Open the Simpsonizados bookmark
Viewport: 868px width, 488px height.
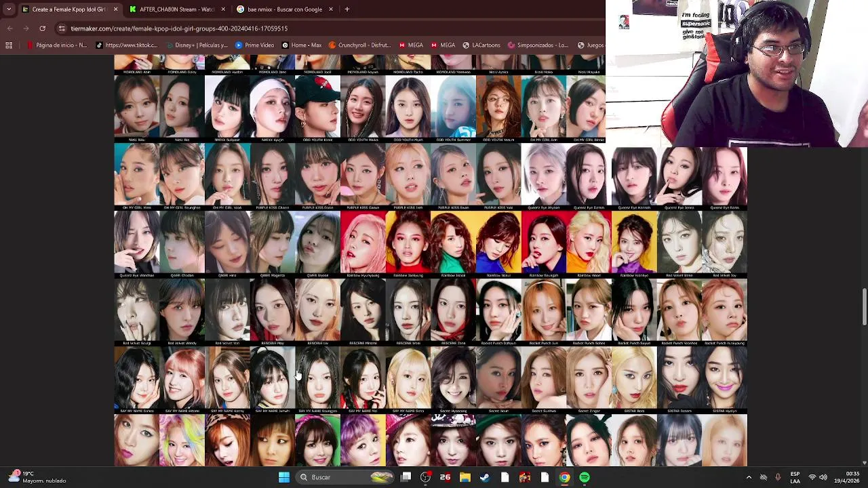pos(538,45)
